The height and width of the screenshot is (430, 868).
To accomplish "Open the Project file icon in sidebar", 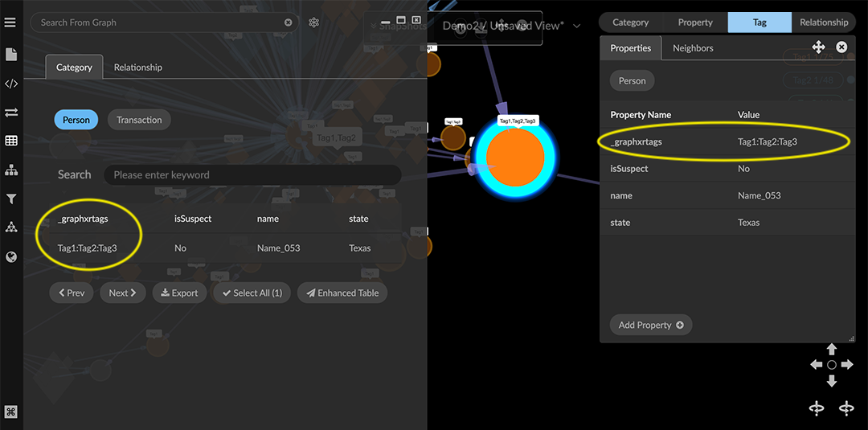I will coord(11,55).
